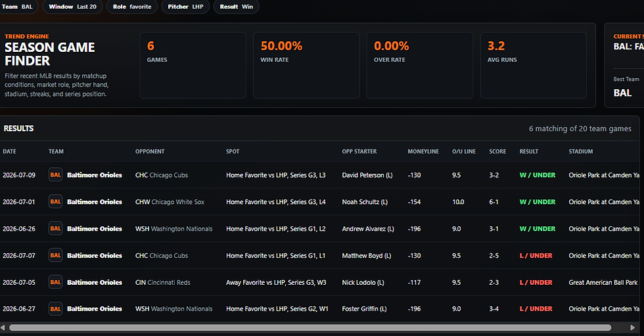The width and height of the screenshot is (644, 336).
Task: Sort results by the OPPONENT column header
Action: click(150, 152)
